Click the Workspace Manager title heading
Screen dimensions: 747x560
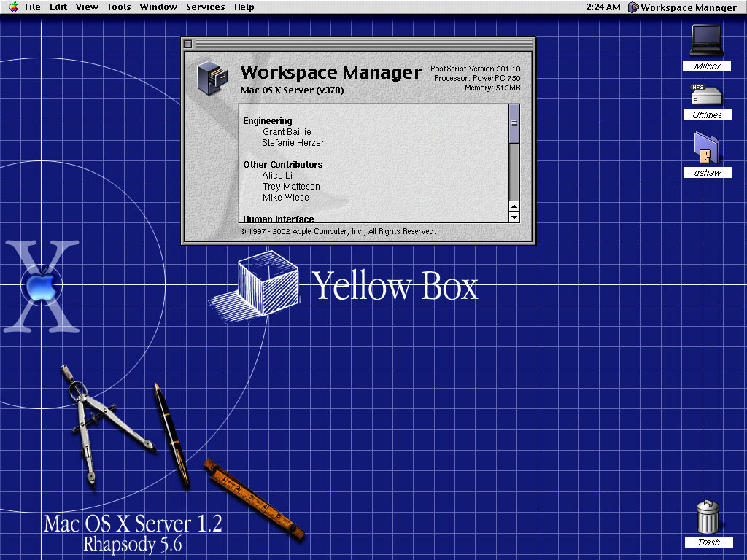coord(331,72)
